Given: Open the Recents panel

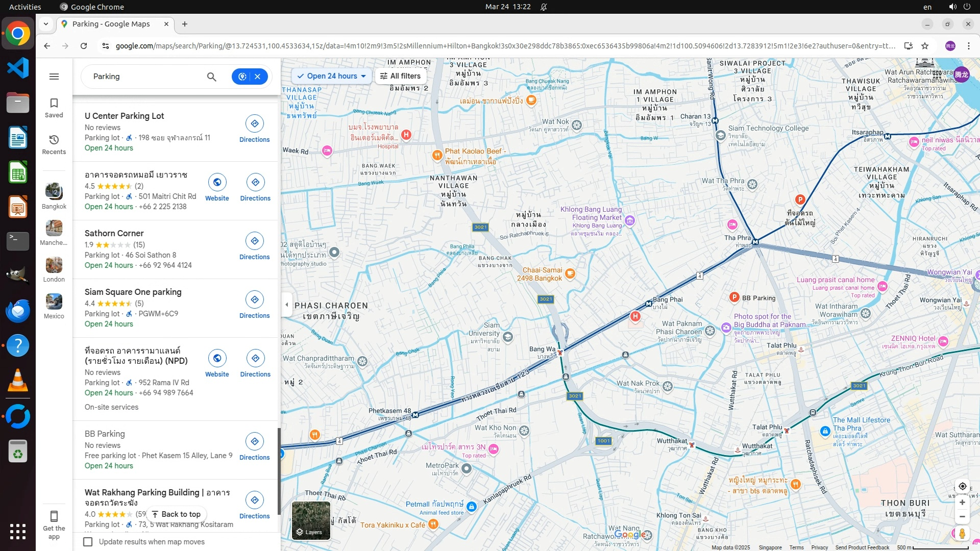Looking at the screenshot, I should click(54, 144).
